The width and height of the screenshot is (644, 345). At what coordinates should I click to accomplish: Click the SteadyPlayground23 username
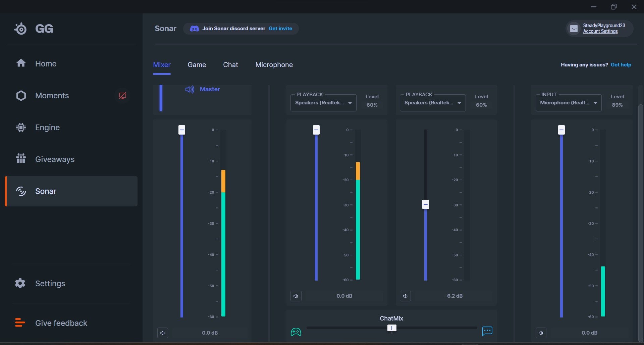click(604, 26)
